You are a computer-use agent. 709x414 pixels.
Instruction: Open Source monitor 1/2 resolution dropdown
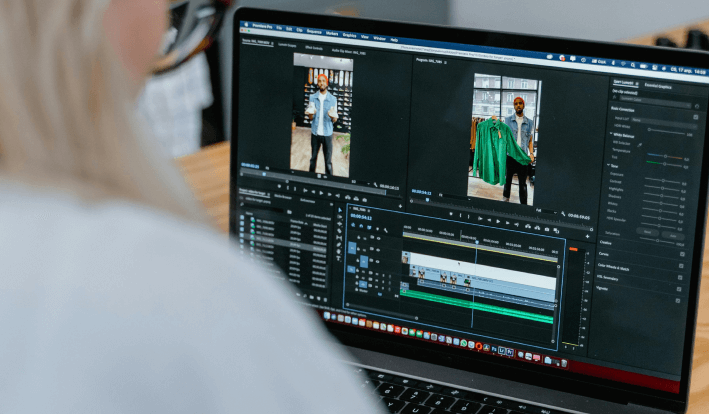[360, 182]
